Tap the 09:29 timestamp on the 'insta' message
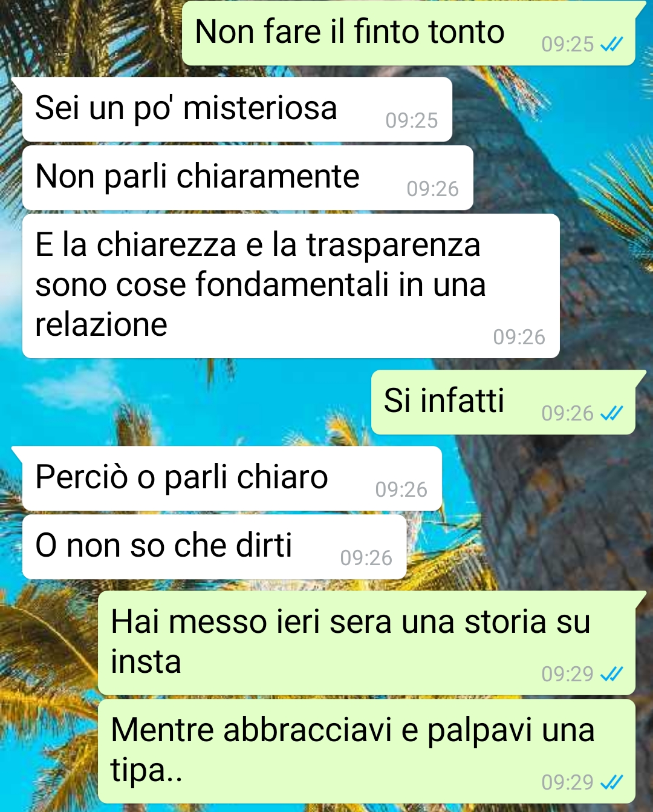The width and height of the screenshot is (653, 812). 567,674
